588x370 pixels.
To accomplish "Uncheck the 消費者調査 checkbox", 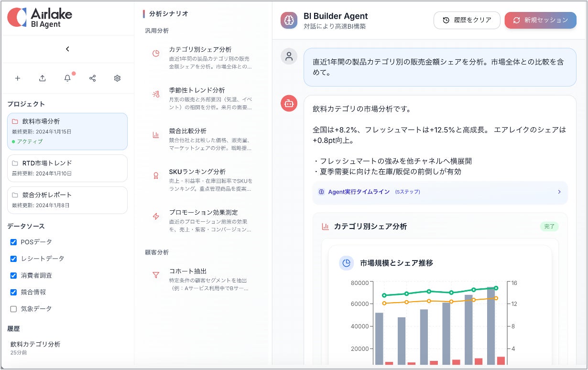I will [13, 275].
